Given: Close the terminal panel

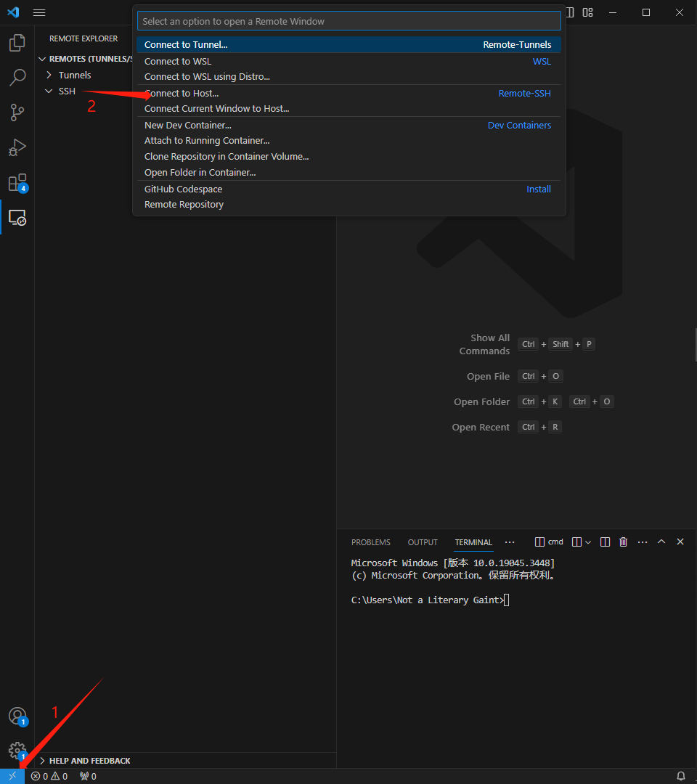Looking at the screenshot, I should 680,542.
